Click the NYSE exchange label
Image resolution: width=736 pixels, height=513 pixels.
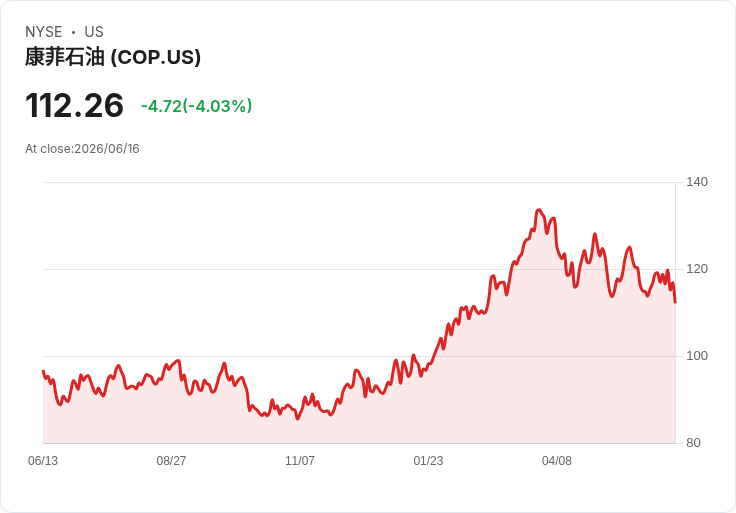point(44,32)
